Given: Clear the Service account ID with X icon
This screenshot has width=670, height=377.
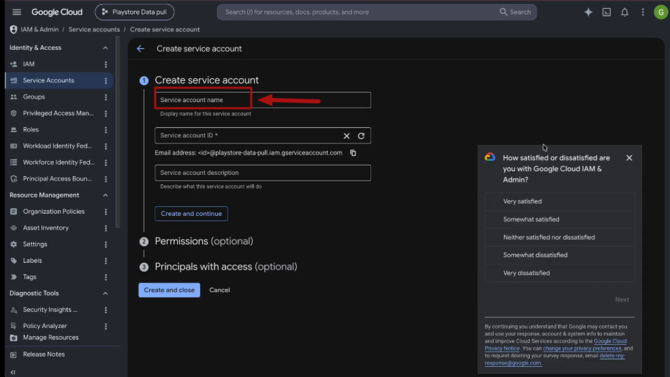Looking at the screenshot, I should coord(347,136).
